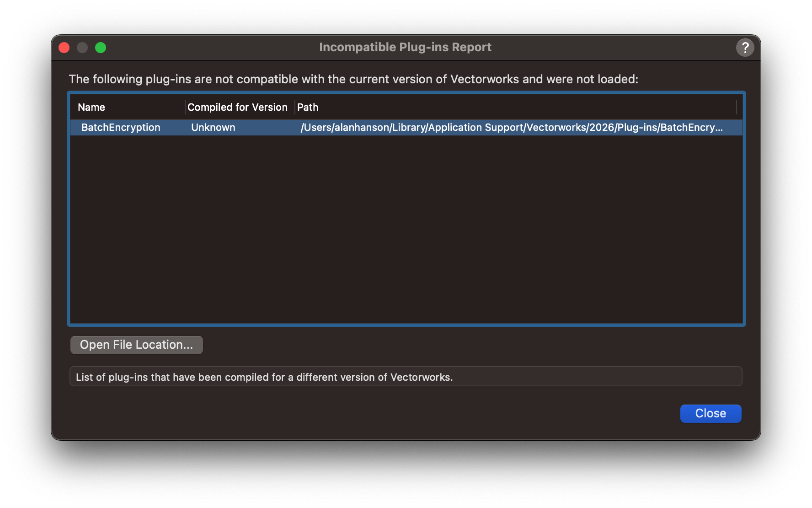Click the question mark help icon
Screen dimensions: 812x508
[745, 48]
